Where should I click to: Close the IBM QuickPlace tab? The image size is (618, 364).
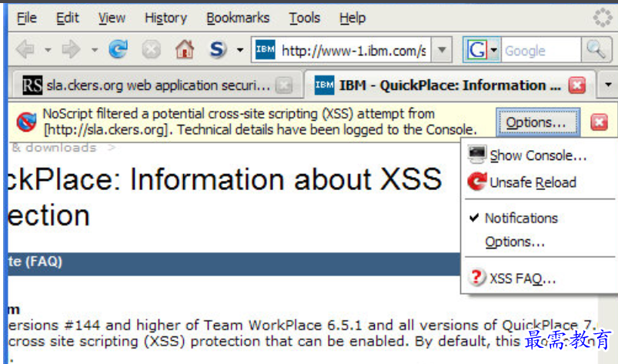[x=577, y=85]
